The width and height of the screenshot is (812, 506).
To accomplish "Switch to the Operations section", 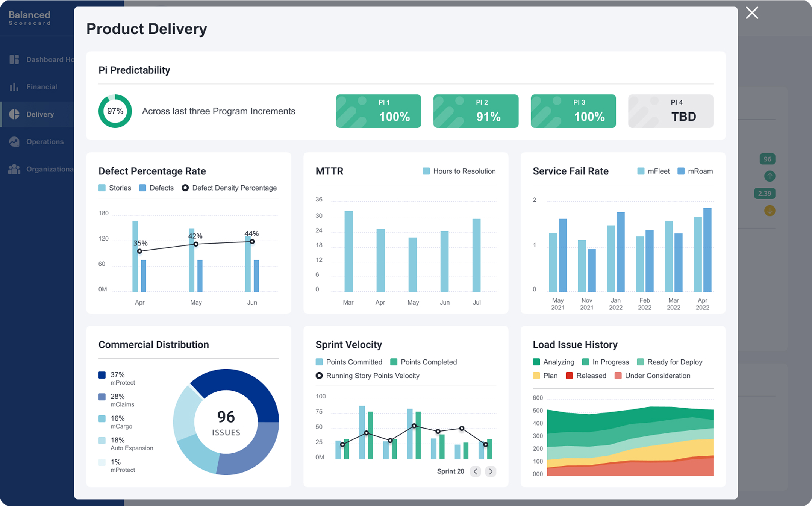I will click(x=14, y=141).
